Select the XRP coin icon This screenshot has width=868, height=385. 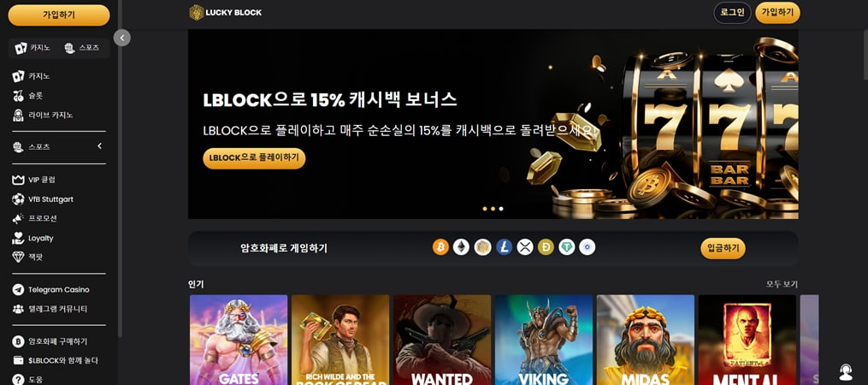click(x=525, y=247)
